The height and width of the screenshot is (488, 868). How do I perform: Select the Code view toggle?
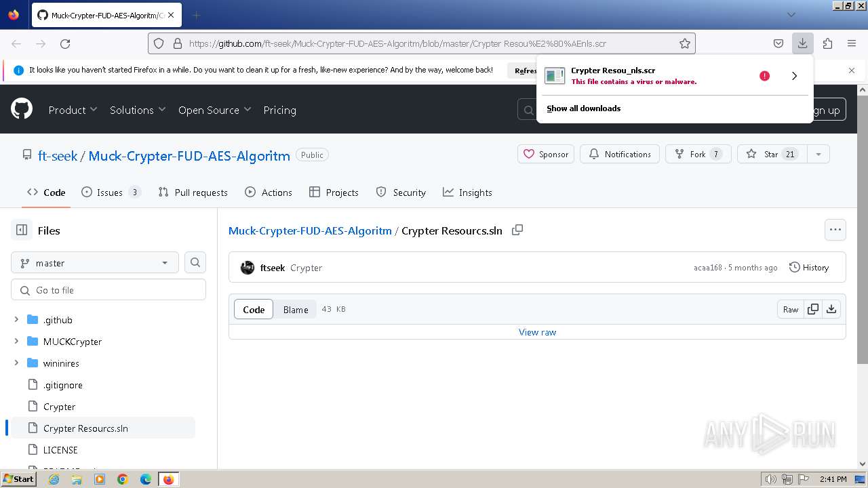point(254,309)
